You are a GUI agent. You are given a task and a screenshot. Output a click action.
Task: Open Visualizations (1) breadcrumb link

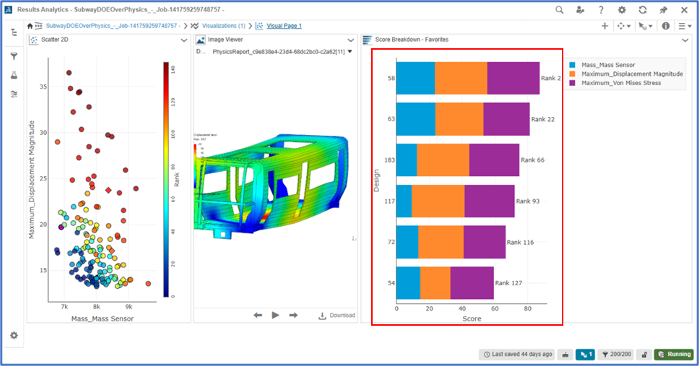click(x=224, y=26)
